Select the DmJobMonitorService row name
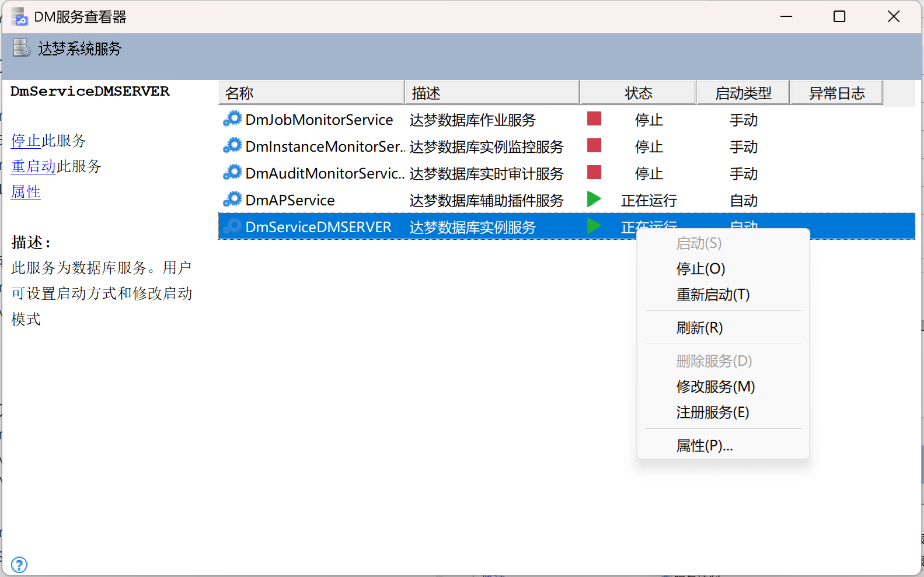Image resolution: width=924 pixels, height=577 pixels. [319, 120]
